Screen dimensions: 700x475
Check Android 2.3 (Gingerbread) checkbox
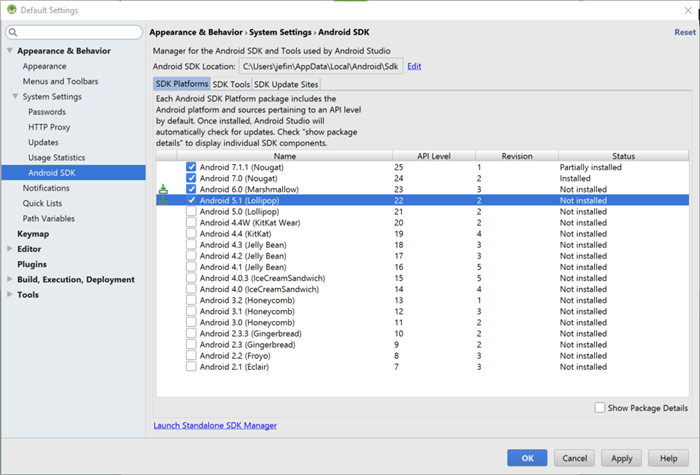click(x=191, y=345)
